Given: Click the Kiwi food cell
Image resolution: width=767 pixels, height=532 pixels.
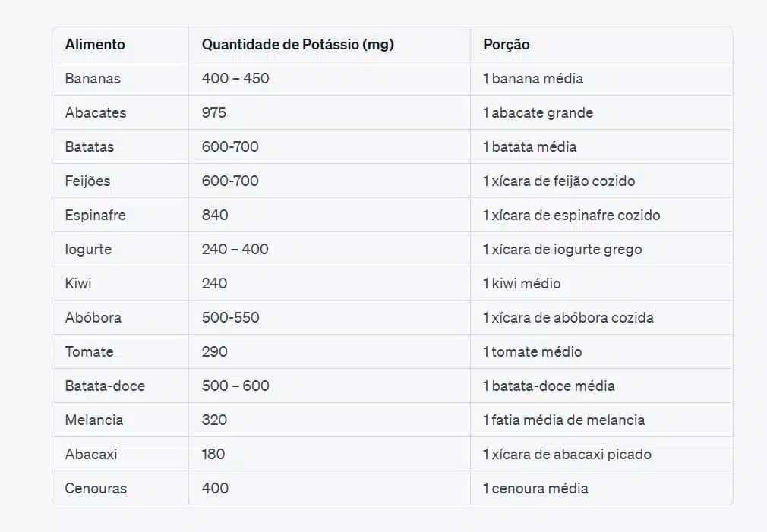Looking at the screenshot, I should (x=78, y=283).
